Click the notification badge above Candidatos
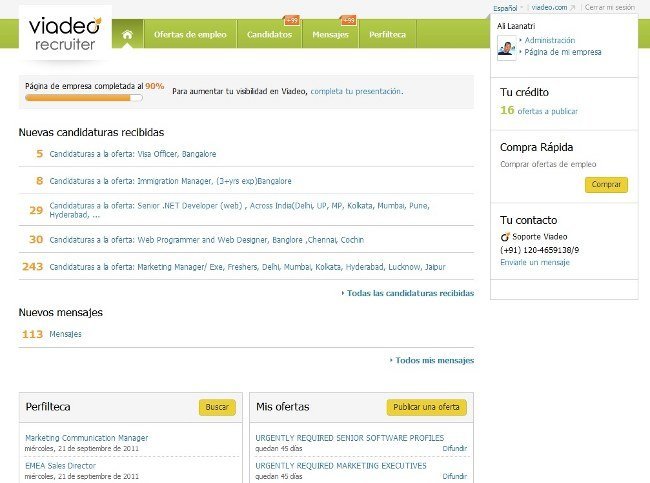 coord(292,20)
